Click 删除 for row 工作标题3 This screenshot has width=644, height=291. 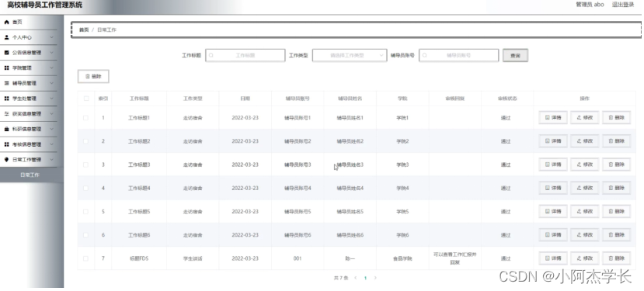pyautogui.click(x=617, y=165)
